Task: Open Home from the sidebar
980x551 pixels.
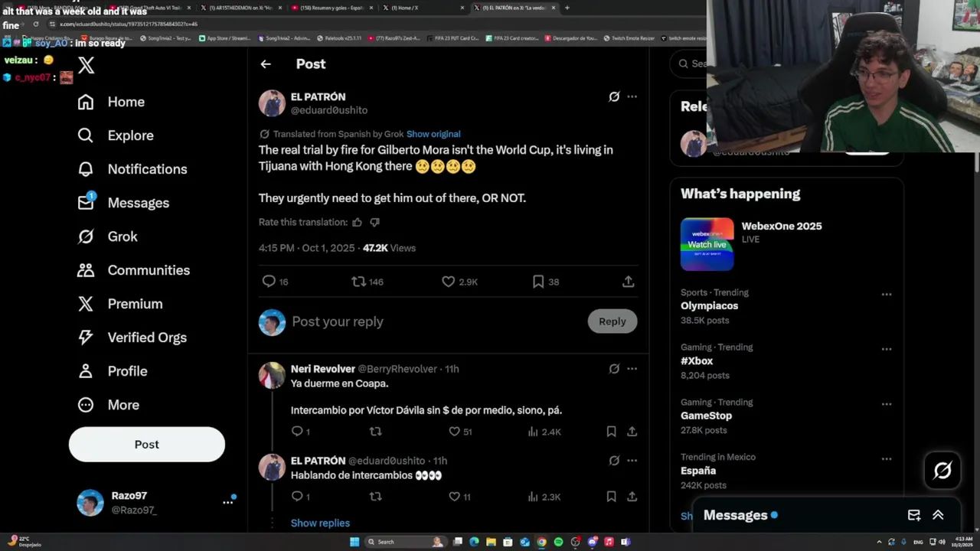Action: (111, 102)
